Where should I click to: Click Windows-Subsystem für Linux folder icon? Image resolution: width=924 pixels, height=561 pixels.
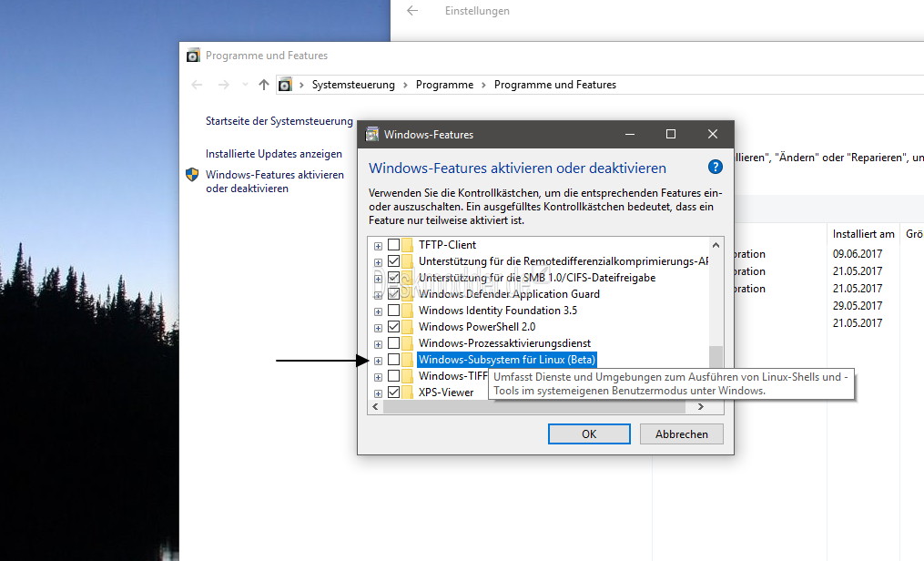coord(407,360)
